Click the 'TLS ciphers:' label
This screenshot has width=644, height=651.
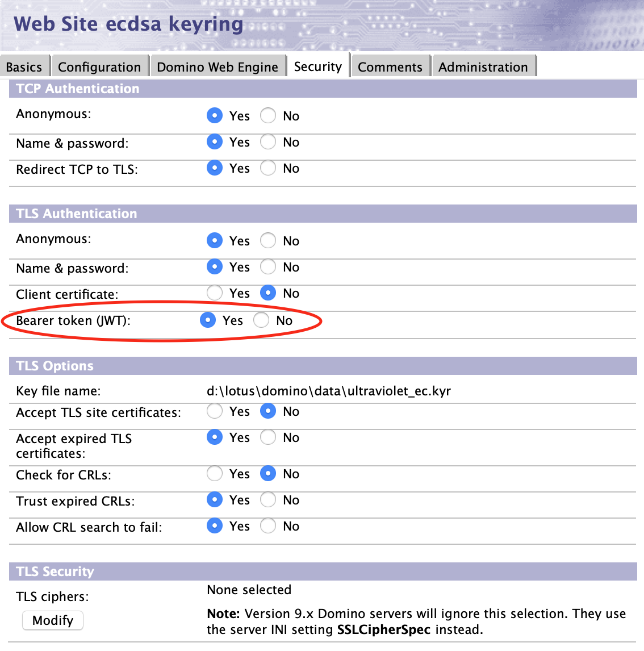tap(53, 596)
